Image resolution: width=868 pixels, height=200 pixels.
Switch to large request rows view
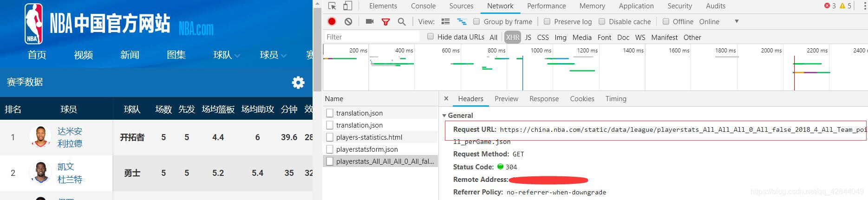coord(445,21)
